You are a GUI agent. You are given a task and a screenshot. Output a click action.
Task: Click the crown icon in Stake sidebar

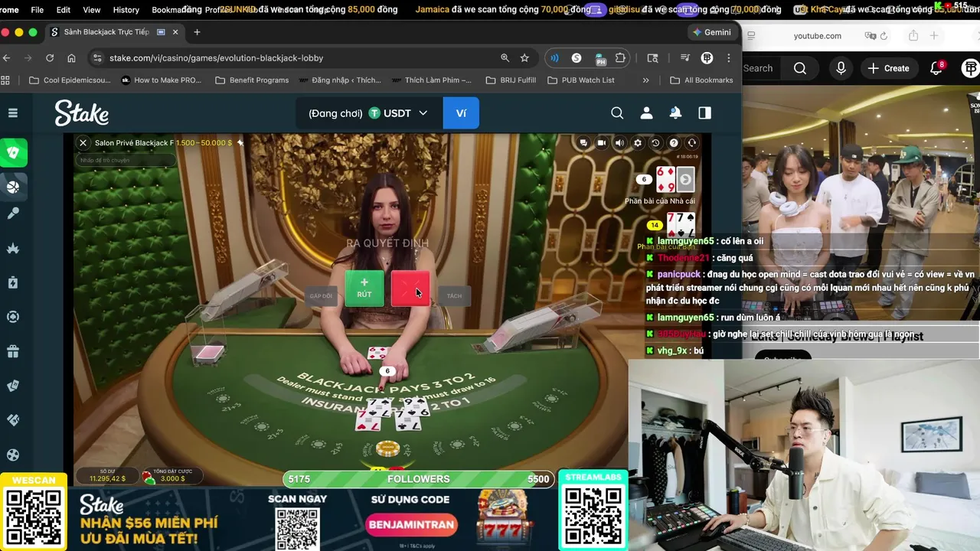pyautogui.click(x=13, y=248)
